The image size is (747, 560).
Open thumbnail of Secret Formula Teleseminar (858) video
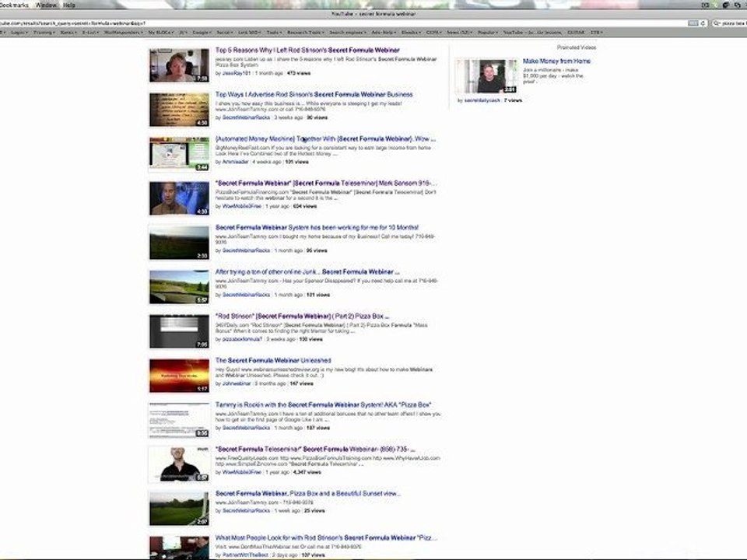coord(179,464)
